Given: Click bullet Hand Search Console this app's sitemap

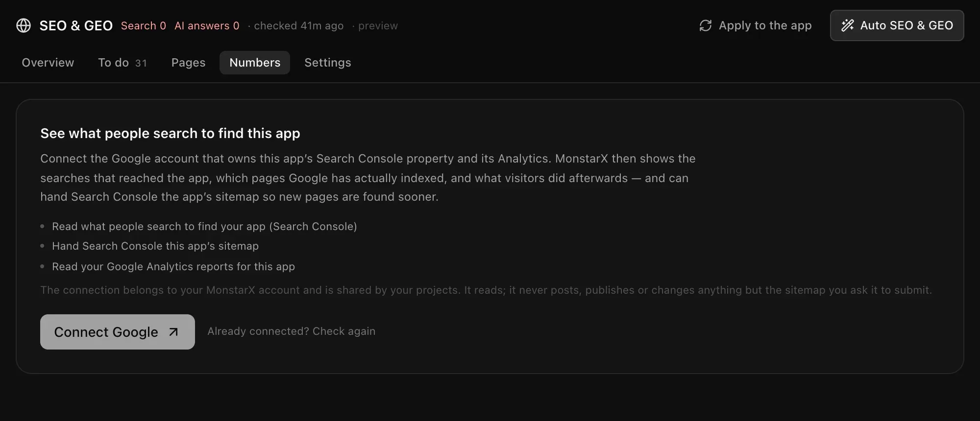Looking at the screenshot, I should click(155, 246).
